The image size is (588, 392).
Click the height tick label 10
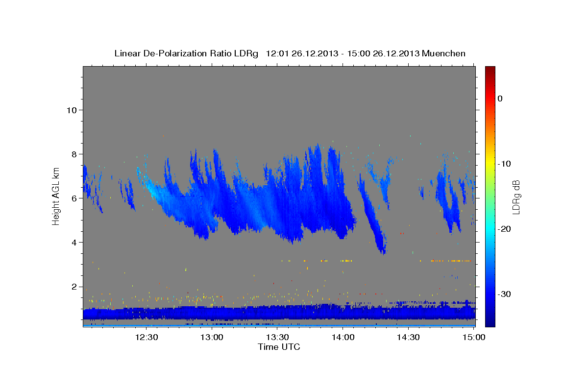point(72,110)
